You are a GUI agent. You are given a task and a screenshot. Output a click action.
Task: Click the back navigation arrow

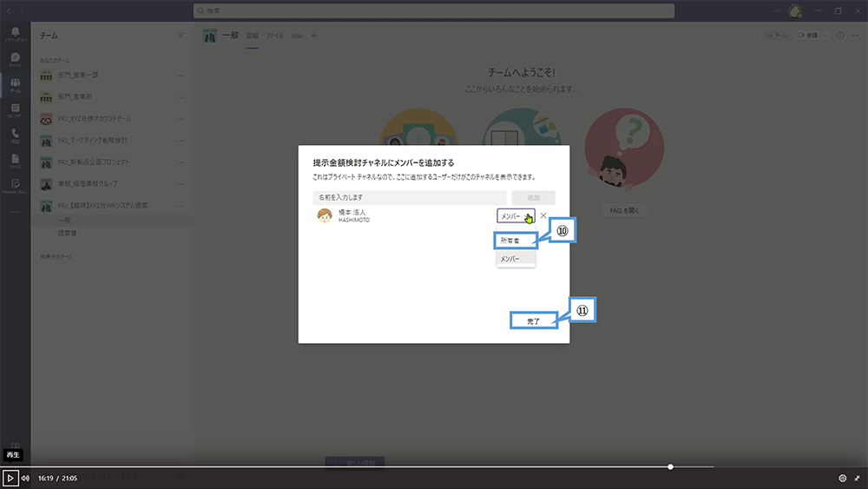coord(9,10)
